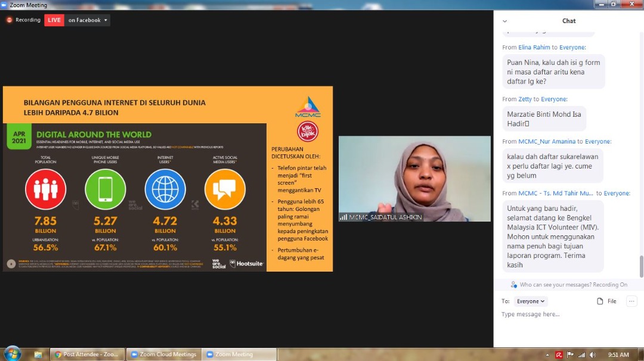Click sender name 'Elina Rahim' in chat
644x361 pixels.
click(534, 48)
